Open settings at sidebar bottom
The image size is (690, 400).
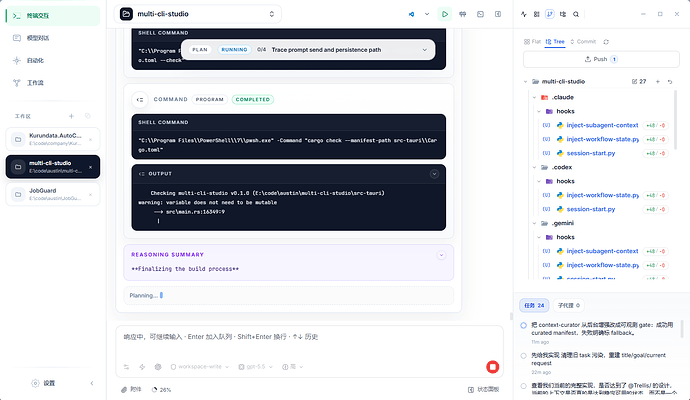click(x=43, y=383)
